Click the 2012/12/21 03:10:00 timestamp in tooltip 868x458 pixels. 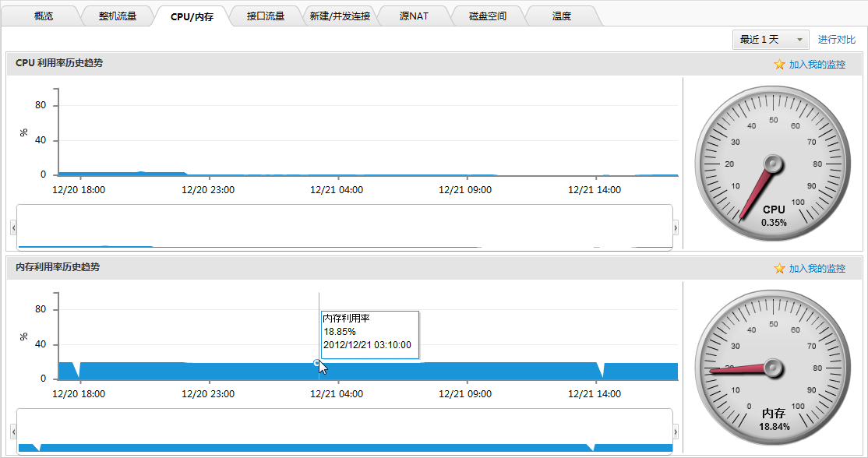click(367, 344)
